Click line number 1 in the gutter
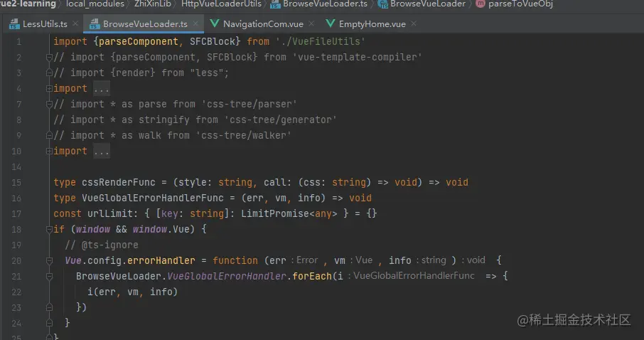Image resolution: width=644 pixels, height=340 pixels. [x=18, y=41]
